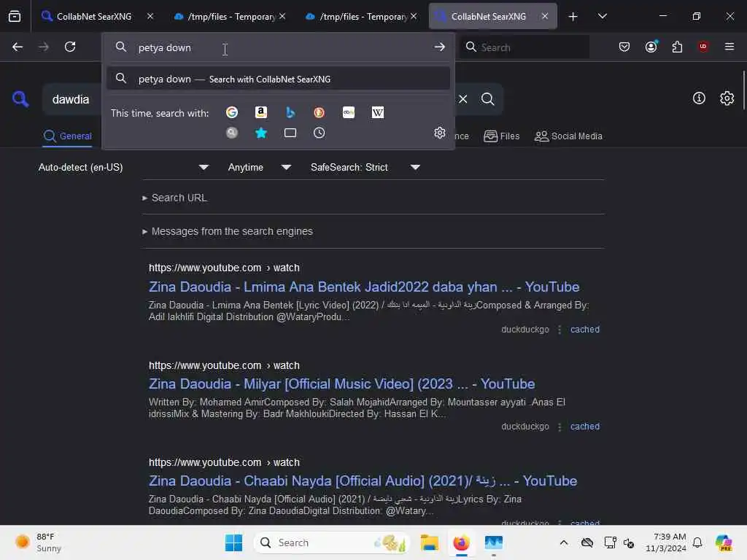747x560 pixels.
Task: Search this time with eBay
Action: click(348, 112)
